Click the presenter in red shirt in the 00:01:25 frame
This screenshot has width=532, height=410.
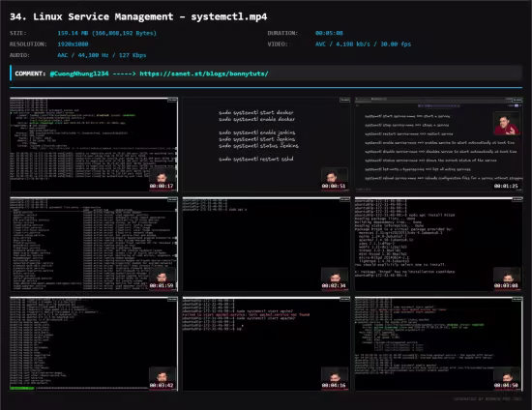506,124
